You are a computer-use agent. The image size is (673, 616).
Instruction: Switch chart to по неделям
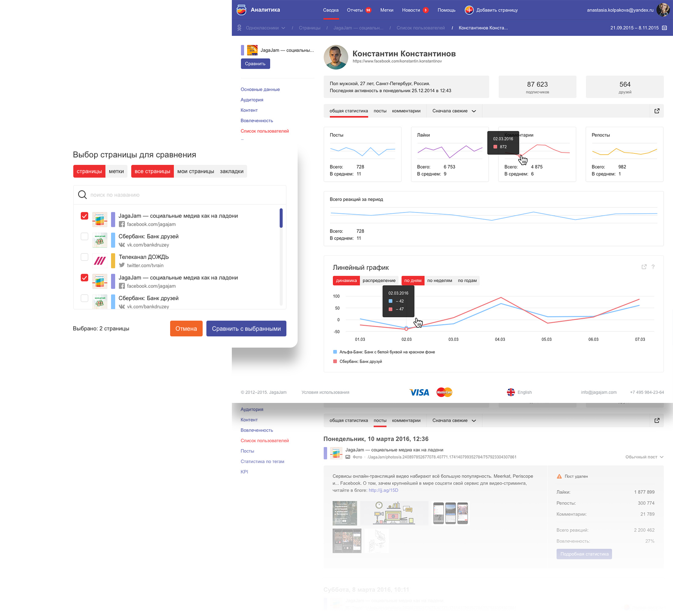click(x=440, y=281)
